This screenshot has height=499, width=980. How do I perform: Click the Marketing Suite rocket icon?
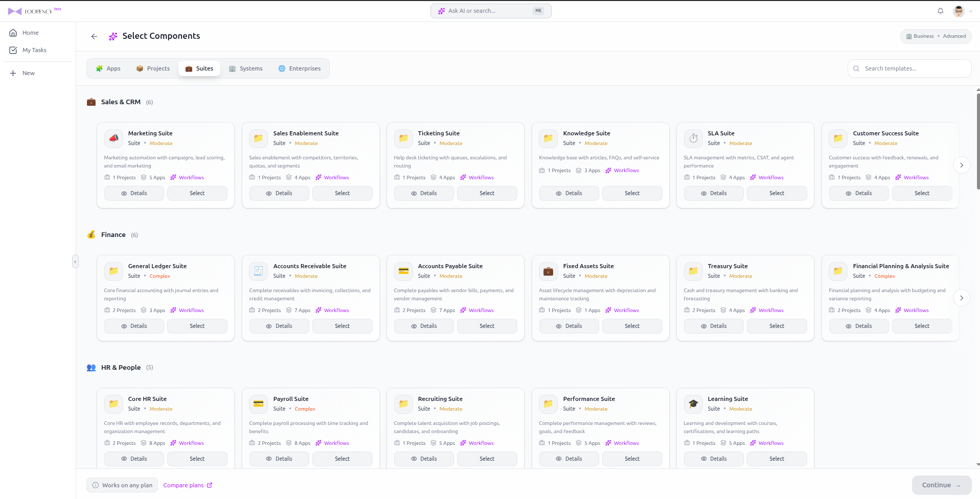point(113,138)
